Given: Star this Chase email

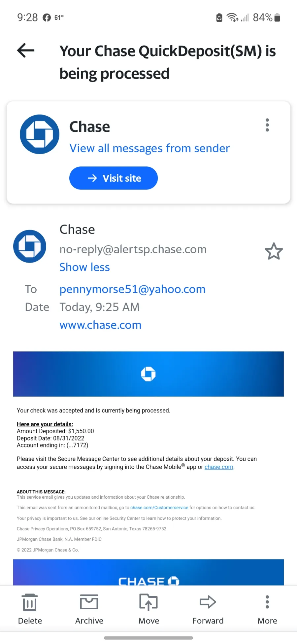Looking at the screenshot, I should [x=274, y=251].
